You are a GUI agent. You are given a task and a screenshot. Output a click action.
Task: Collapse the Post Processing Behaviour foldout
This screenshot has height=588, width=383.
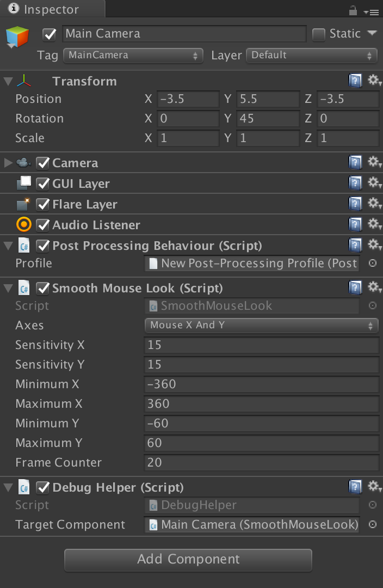pos(8,246)
